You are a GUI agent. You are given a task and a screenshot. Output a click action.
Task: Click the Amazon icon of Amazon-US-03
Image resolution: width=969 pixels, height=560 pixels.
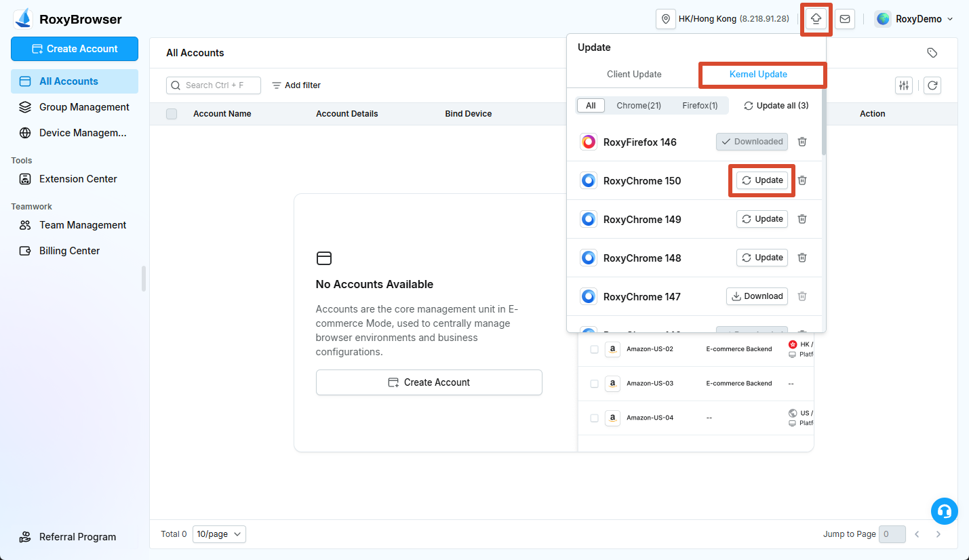[x=612, y=383]
